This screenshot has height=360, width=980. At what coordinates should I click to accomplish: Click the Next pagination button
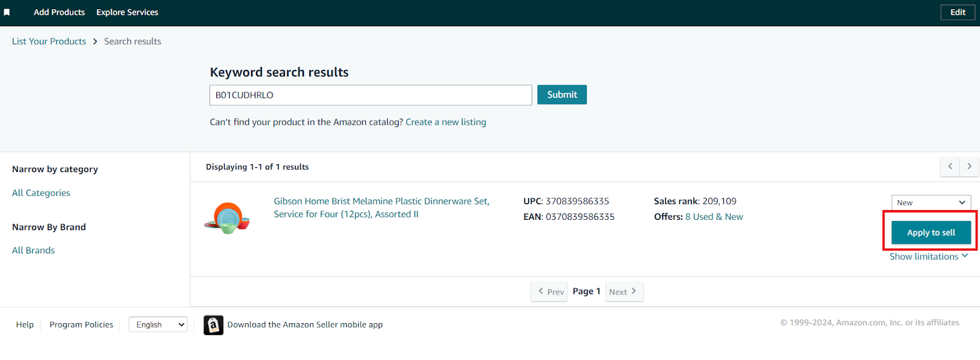[x=624, y=292]
